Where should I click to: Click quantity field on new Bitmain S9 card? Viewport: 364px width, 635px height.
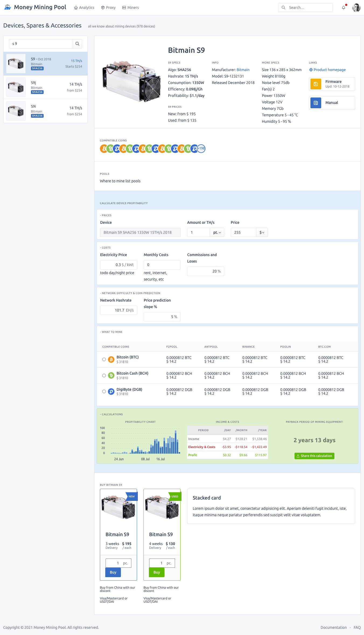pyautogui.click(x=118, y=563)
